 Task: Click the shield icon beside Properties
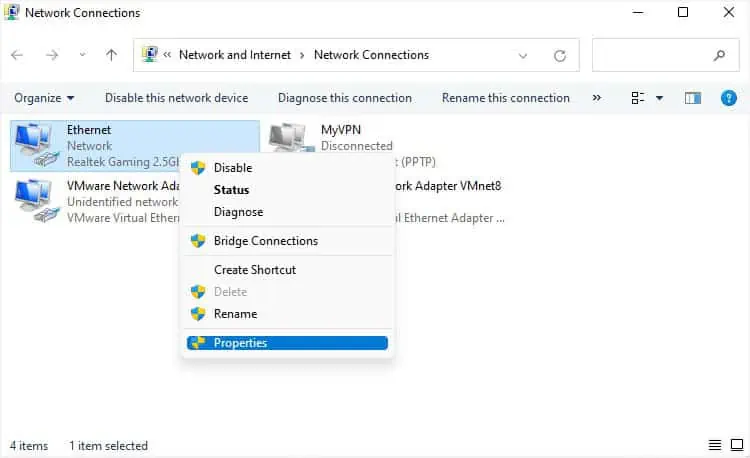198,343
